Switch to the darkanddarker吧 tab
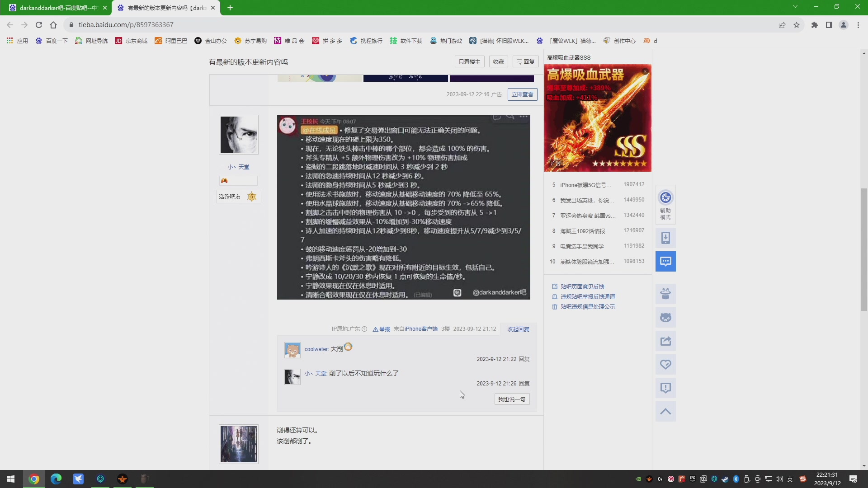Screen dimensions: 868x488 57,8
